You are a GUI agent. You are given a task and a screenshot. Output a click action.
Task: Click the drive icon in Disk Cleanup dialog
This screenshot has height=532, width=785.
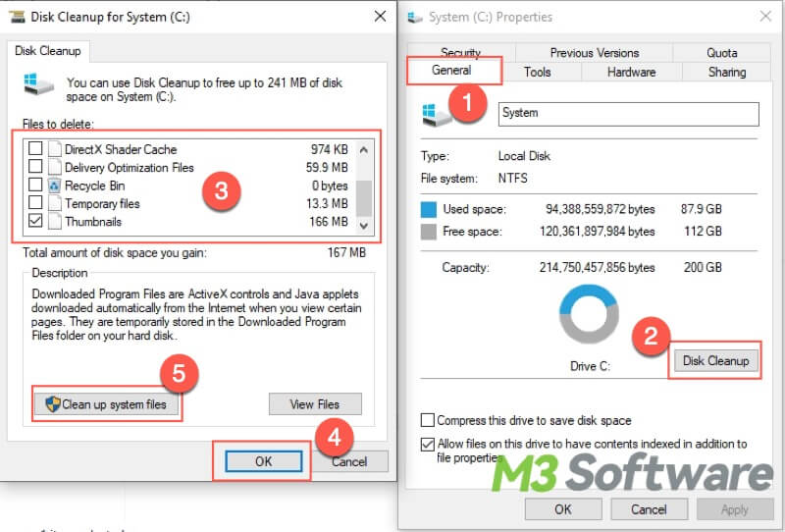(38, 83)
